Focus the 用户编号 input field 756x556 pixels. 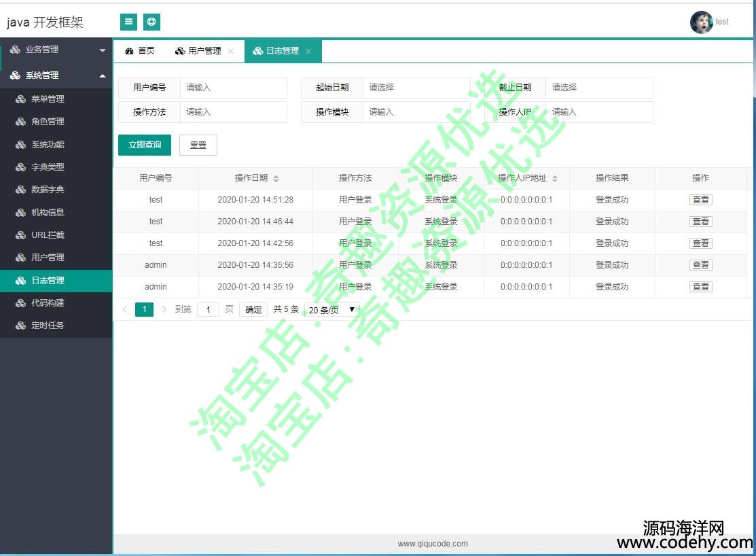tap(233, 88)
